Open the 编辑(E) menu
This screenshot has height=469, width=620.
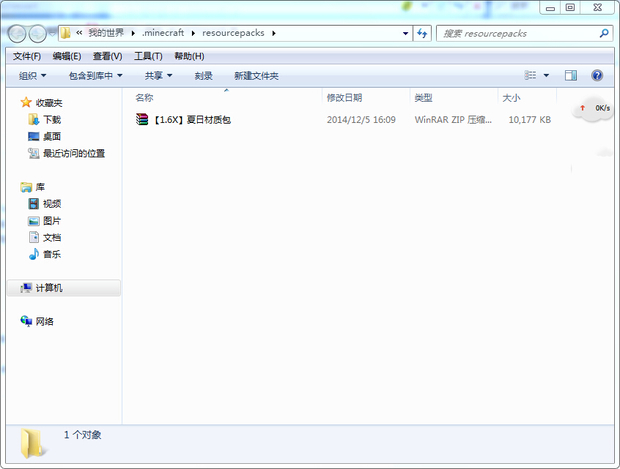(67, 56)
